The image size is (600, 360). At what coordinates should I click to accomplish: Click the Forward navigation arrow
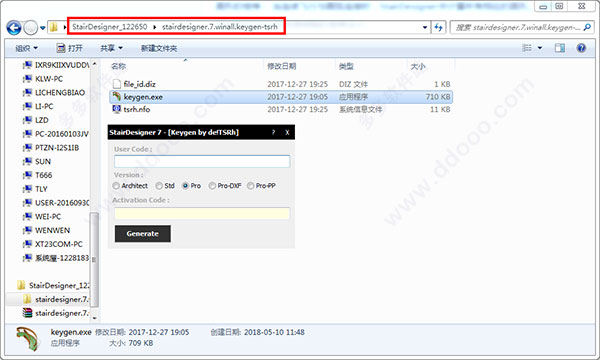[31, 27]
